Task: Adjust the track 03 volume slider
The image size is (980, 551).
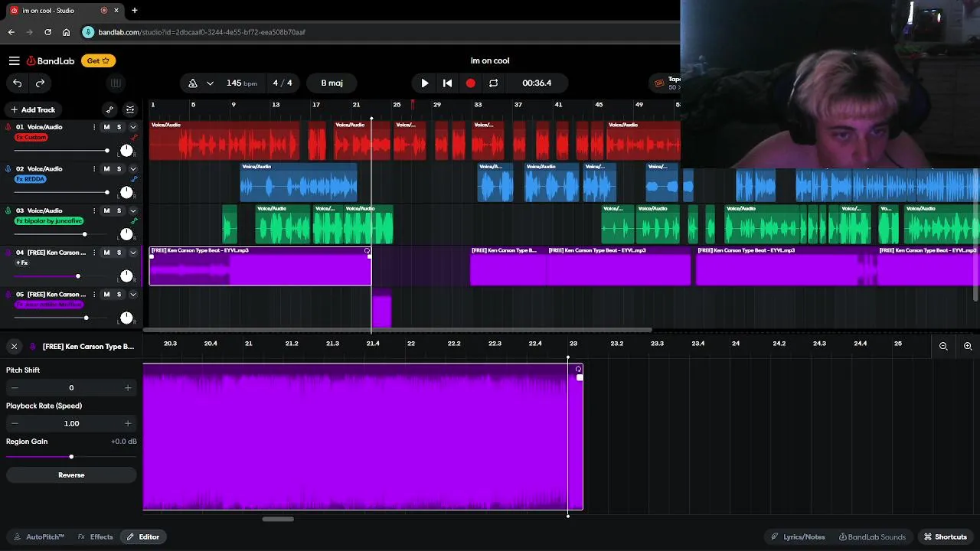Action: (60, 234)
